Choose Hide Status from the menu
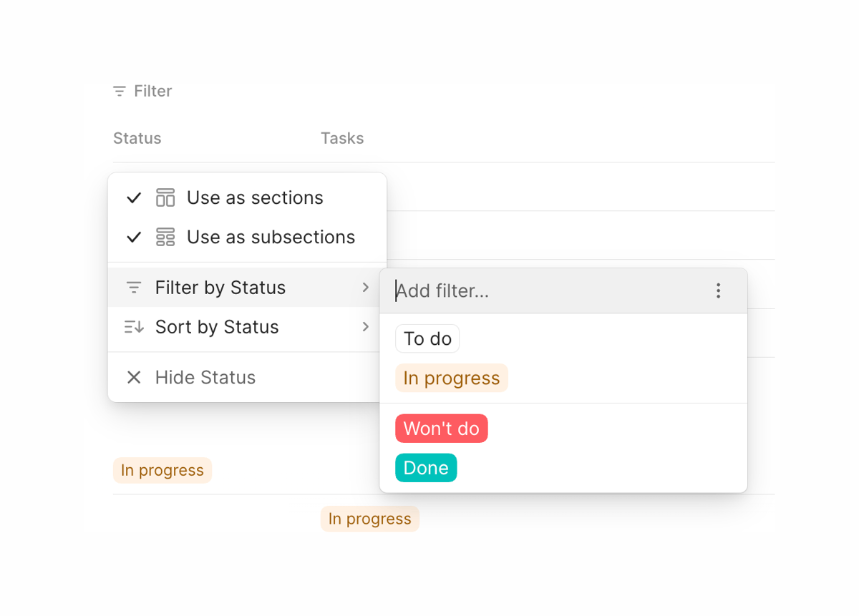 pyautogui.click(x=205, y=377)
